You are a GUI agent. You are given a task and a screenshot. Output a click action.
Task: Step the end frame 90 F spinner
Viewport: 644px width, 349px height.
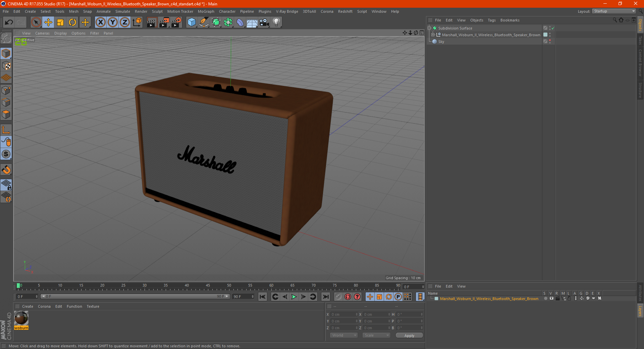(x=253, y=297)
